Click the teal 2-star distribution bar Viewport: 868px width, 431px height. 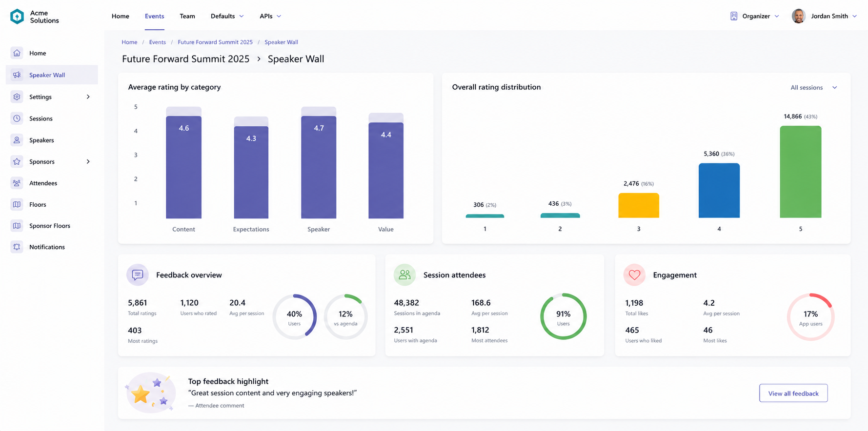560,215
